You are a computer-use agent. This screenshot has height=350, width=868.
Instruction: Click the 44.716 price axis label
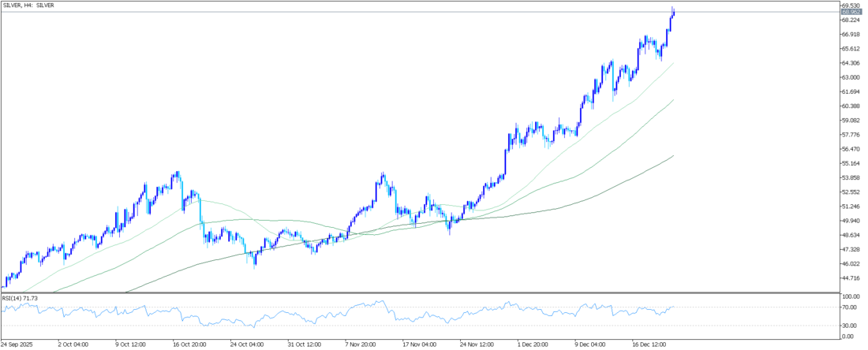point(850,278)
